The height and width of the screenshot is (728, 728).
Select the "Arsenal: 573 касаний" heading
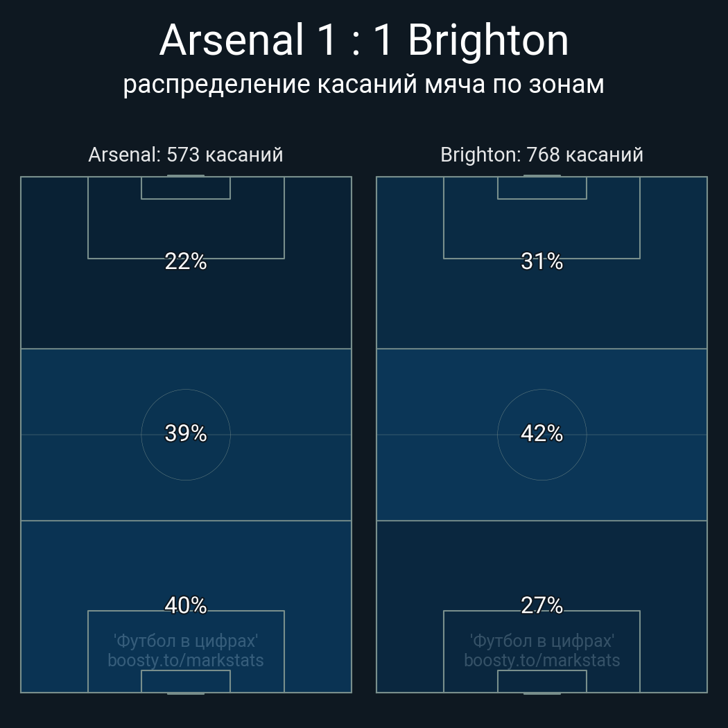point(186,155)
